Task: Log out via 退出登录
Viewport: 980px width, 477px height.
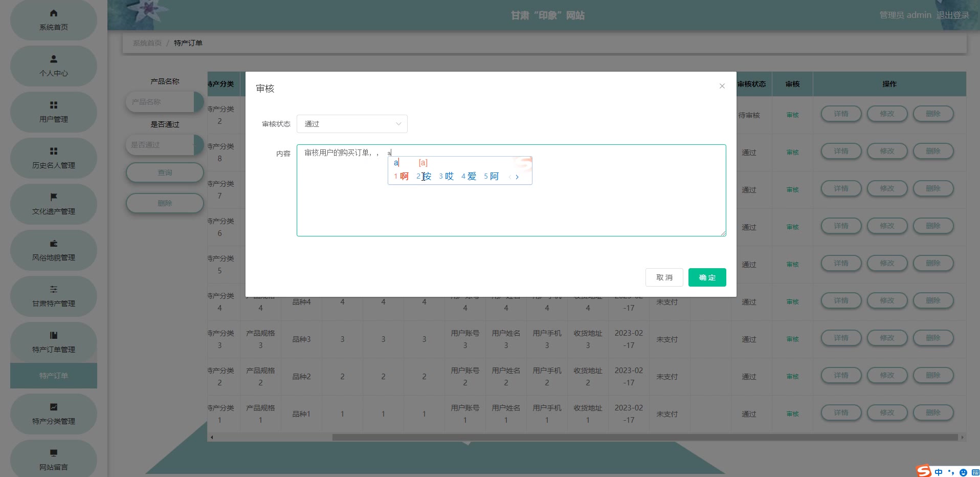Action: (x=953, y=15)
